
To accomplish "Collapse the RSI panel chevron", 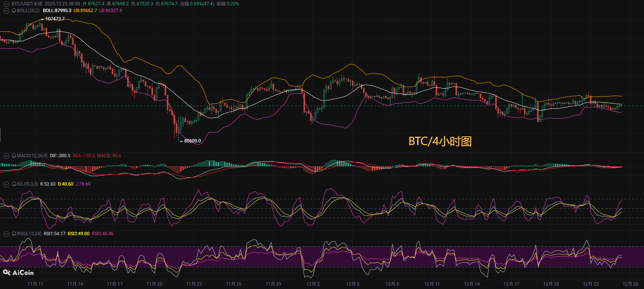I will (6, 234).
